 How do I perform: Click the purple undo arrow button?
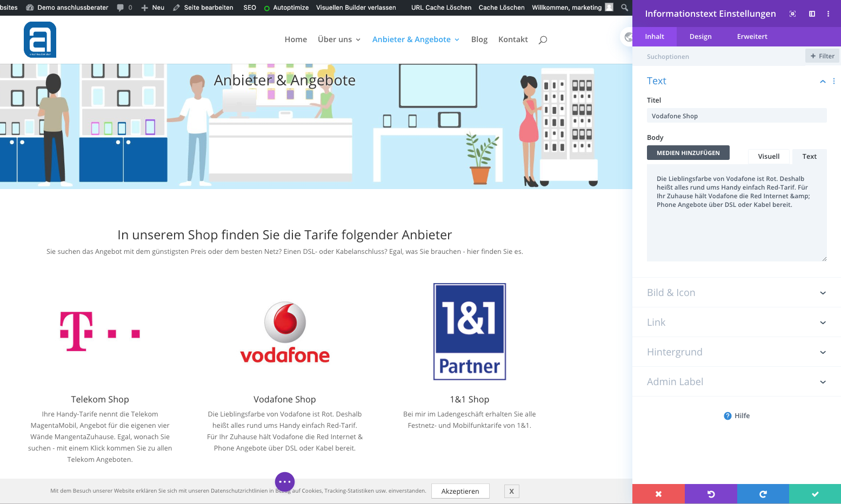[711, 494]
